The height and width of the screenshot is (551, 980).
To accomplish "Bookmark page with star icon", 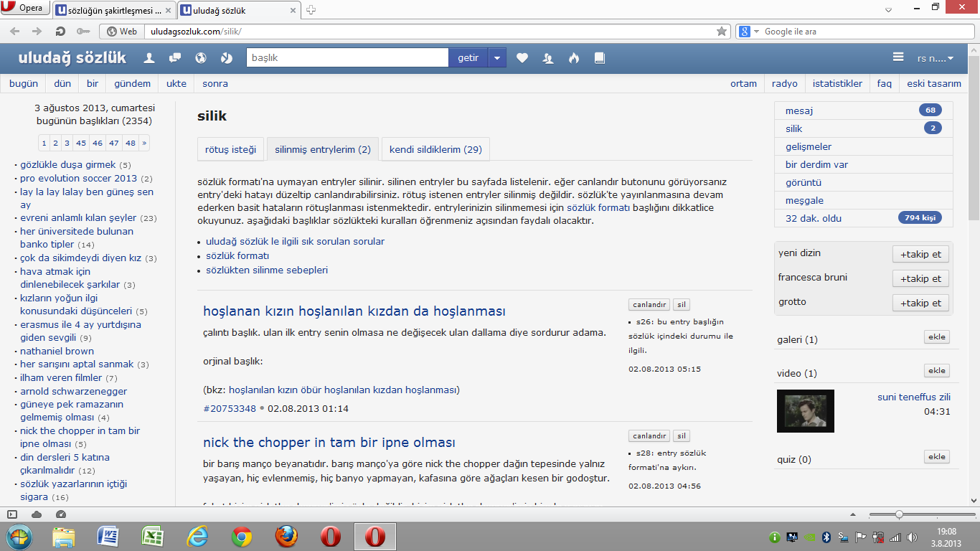I will coord(722,31).
